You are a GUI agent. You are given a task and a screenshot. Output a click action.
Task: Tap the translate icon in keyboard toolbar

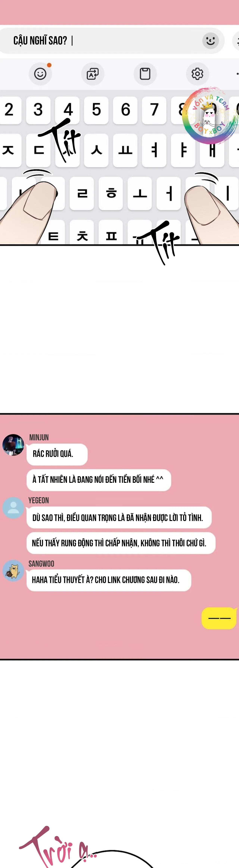click(92, 74)
